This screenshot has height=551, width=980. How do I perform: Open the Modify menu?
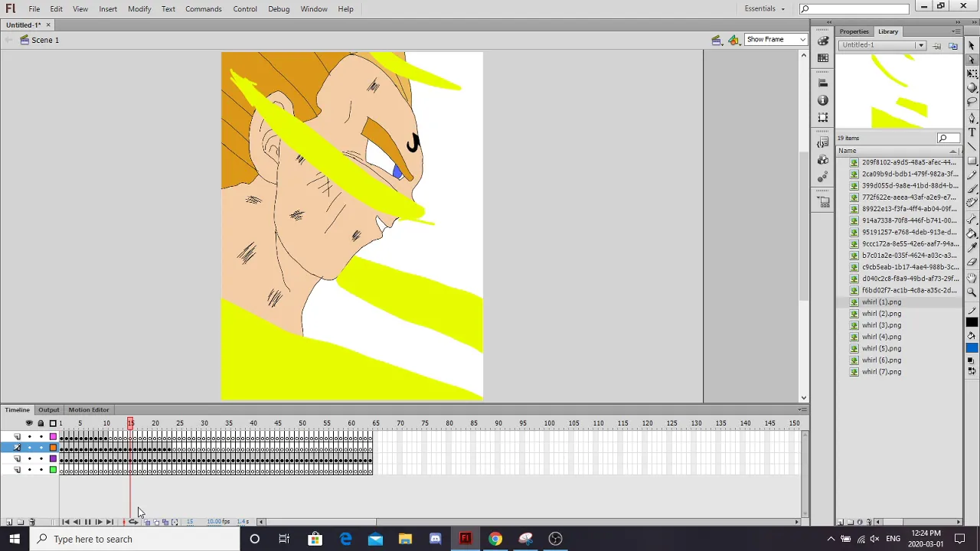[139, 9]
